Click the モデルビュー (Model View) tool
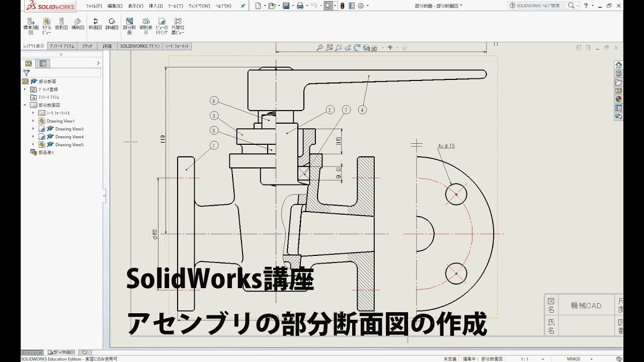Screen dimensions: 644x362 (x=46, y=26)
